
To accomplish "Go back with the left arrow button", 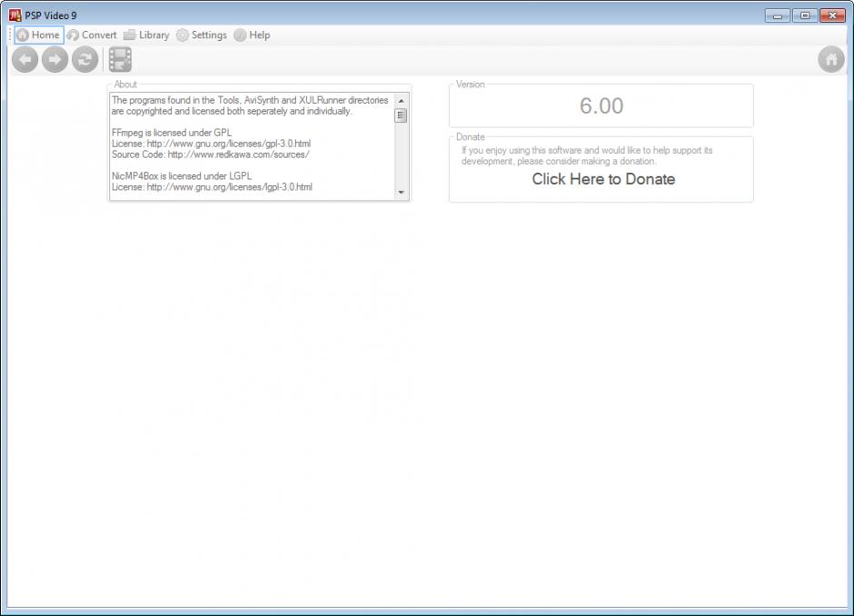I will click(x=25, y=59).
